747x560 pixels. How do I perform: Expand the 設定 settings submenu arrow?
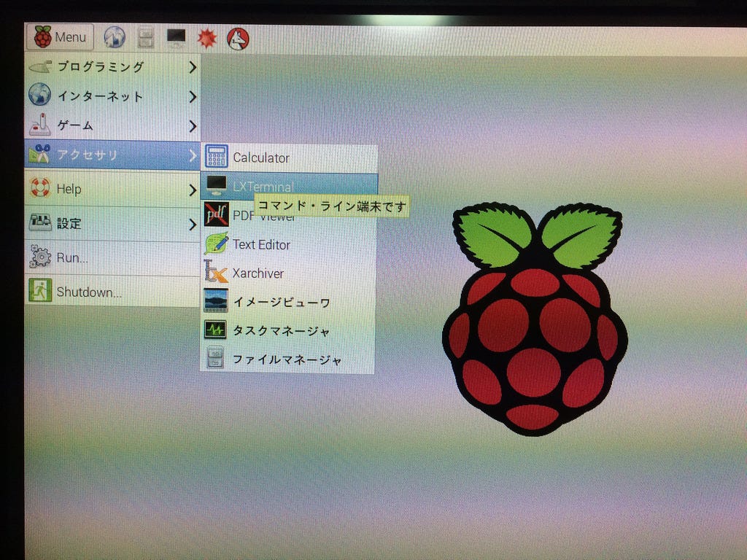[x=192, y=224]
